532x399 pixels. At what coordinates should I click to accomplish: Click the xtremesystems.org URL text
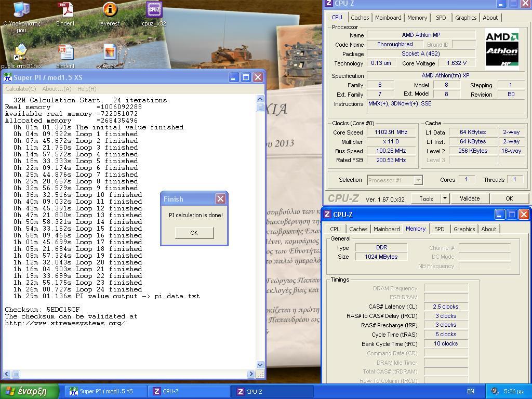[65, 323]
